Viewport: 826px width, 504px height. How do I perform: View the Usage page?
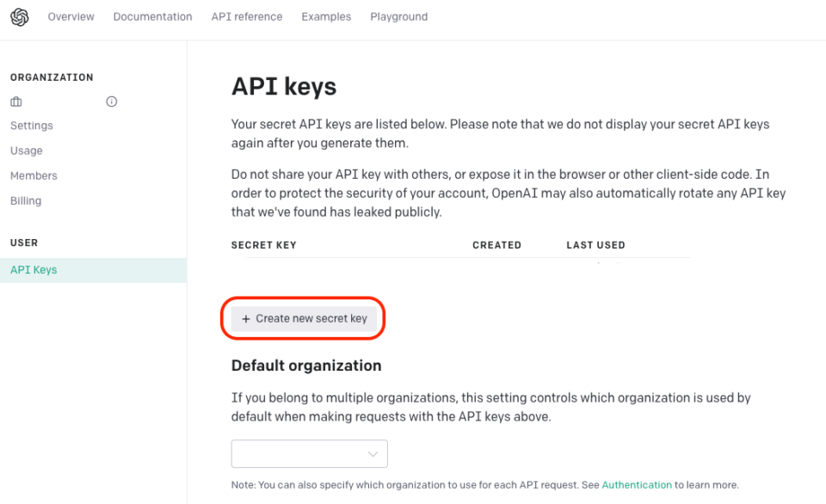[26, 151]
